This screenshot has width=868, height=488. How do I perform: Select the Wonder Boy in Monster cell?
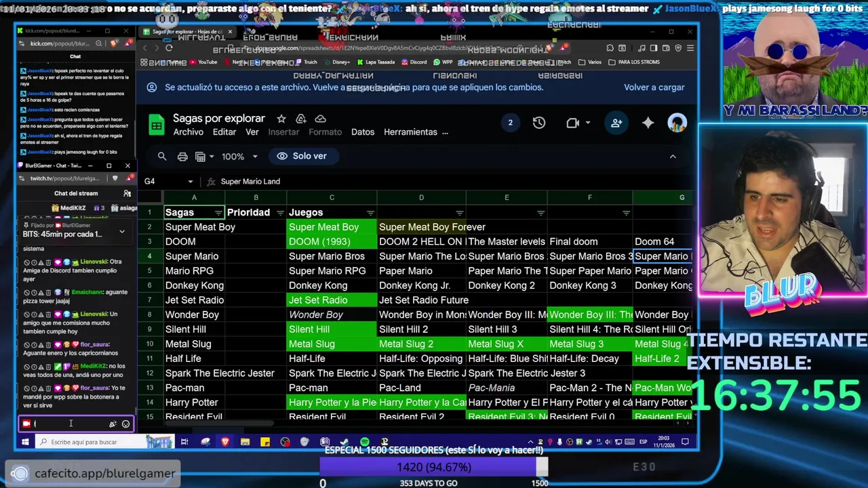click(x=421, y=315)
